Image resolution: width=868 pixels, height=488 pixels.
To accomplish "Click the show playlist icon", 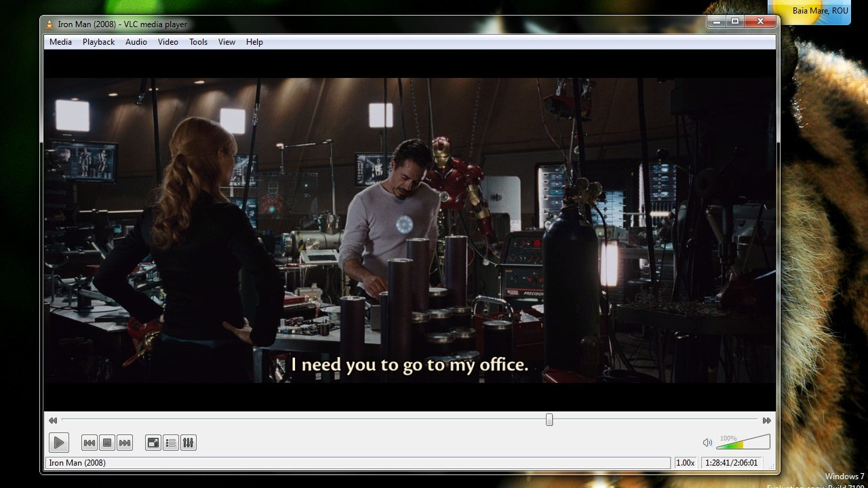I will (170, 442).
